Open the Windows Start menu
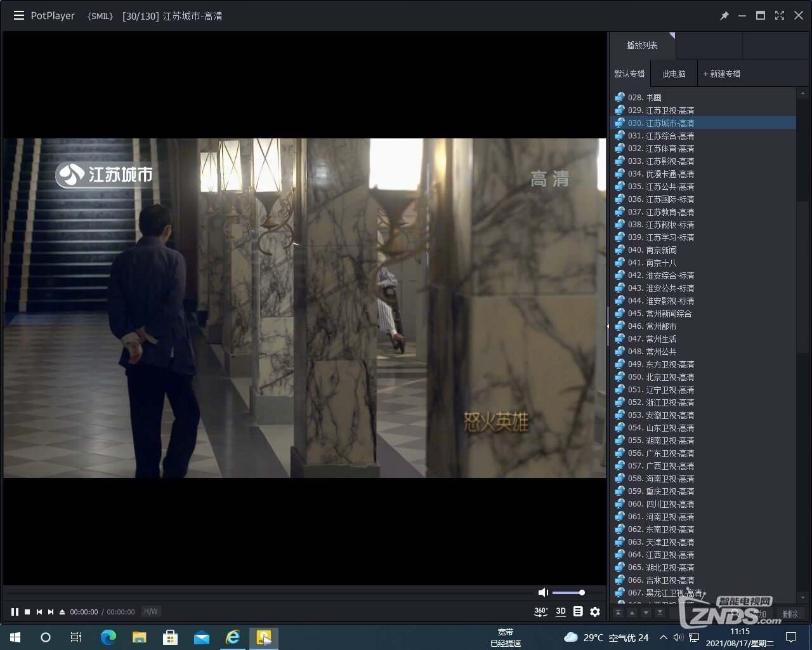The height and width of the screenshot is (650, 812). point(15,637)
